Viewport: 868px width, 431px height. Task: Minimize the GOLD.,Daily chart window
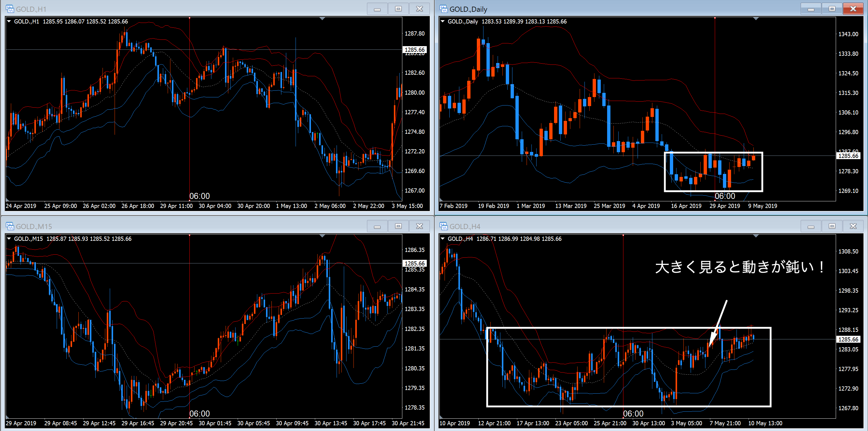pos(811,9)
